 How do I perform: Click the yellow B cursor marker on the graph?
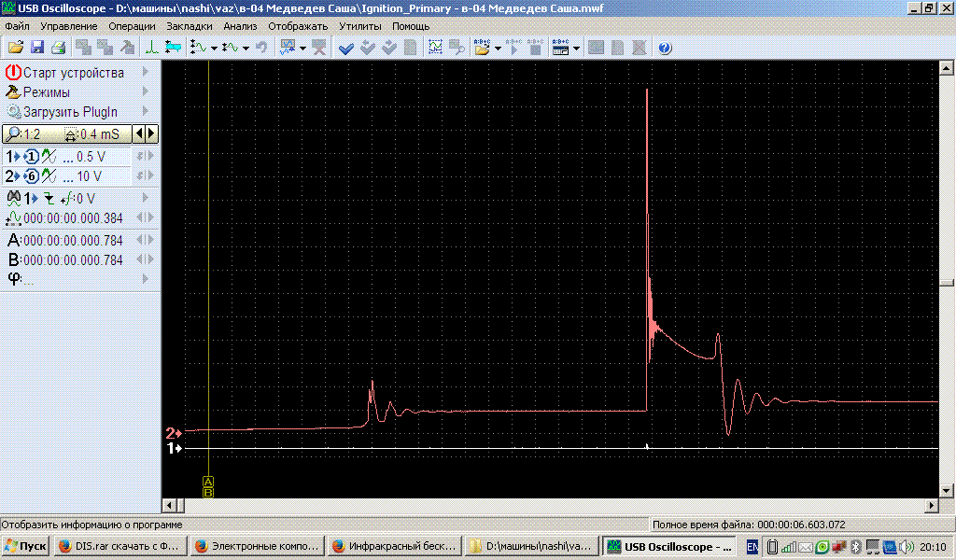click(x=208, y=493)
